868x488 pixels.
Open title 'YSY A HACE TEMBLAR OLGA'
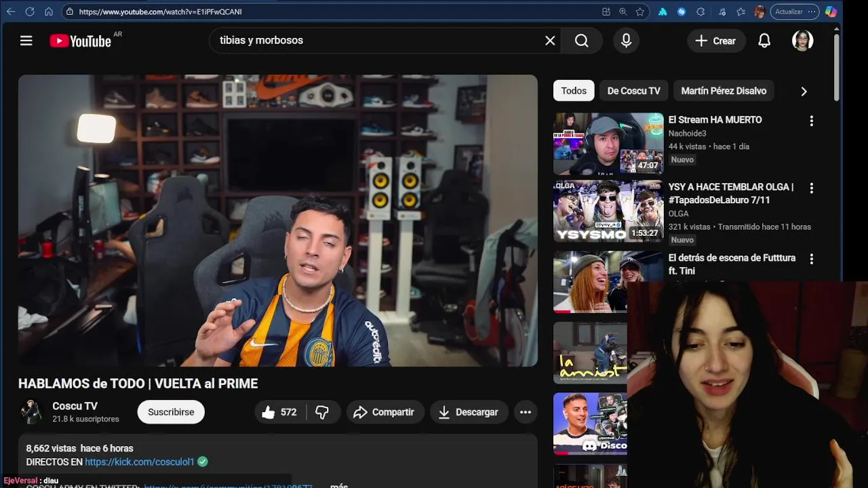pos(731,193)
